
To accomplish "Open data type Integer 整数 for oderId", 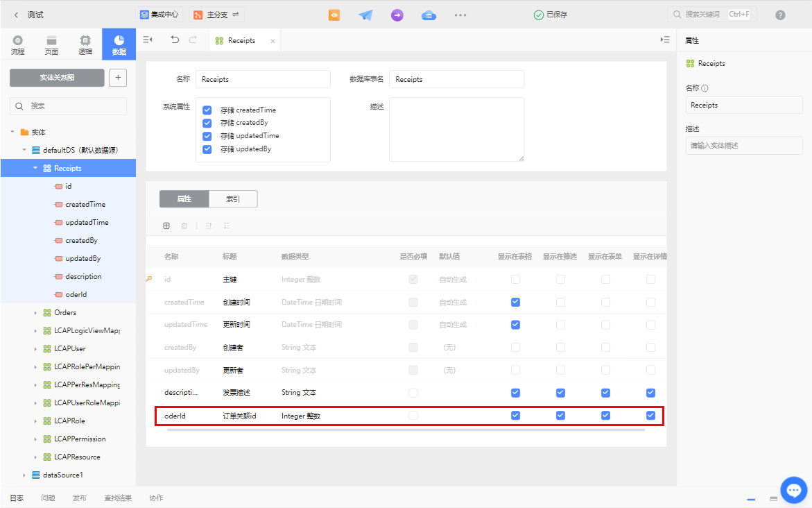I will [301, 416].
